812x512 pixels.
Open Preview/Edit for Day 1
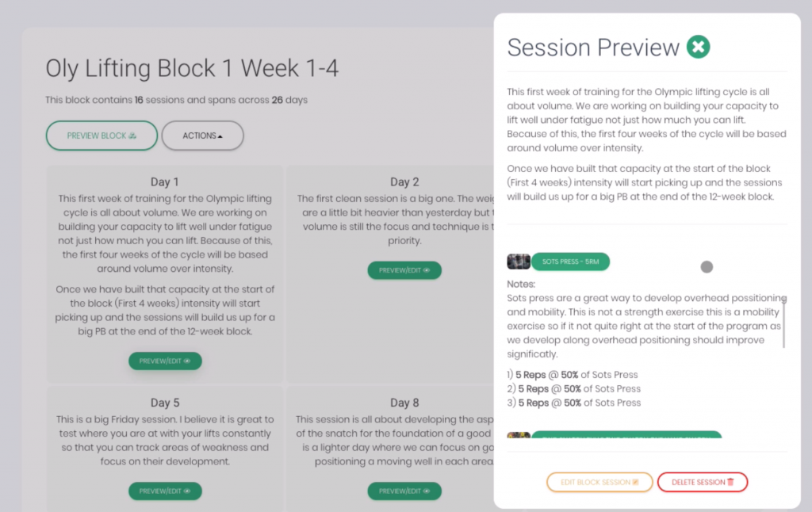(165, 361)
